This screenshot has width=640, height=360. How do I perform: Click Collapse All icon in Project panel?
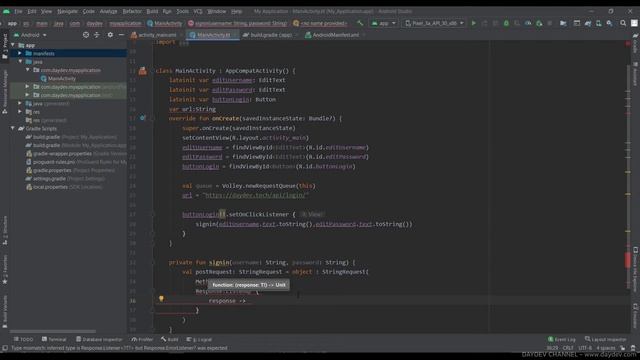click(97, 35)
